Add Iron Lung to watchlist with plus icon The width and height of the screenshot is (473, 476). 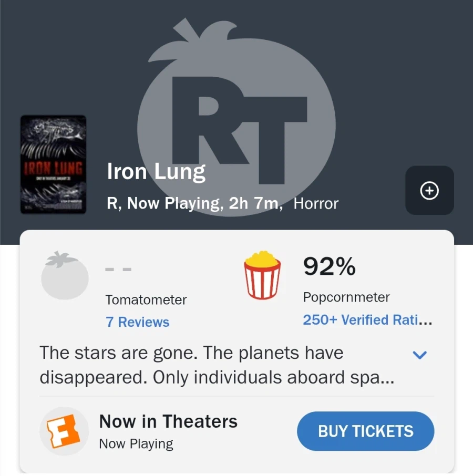coord(429,191)
